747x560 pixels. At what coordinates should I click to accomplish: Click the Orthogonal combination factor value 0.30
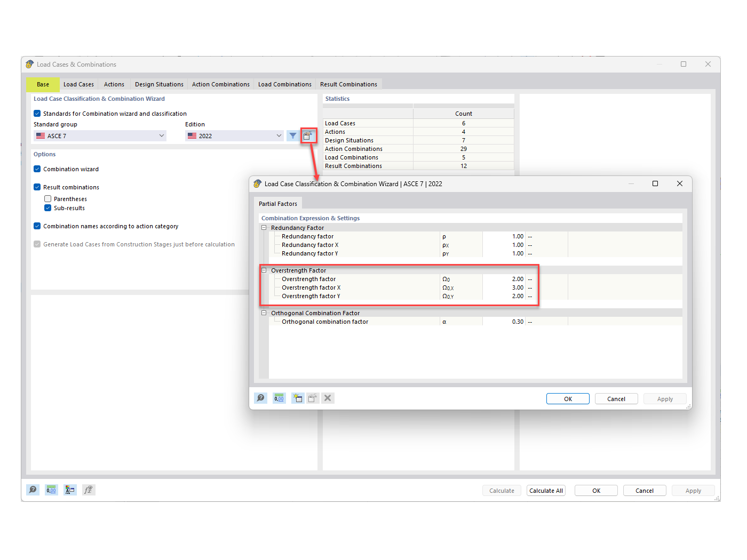[516, 322]
